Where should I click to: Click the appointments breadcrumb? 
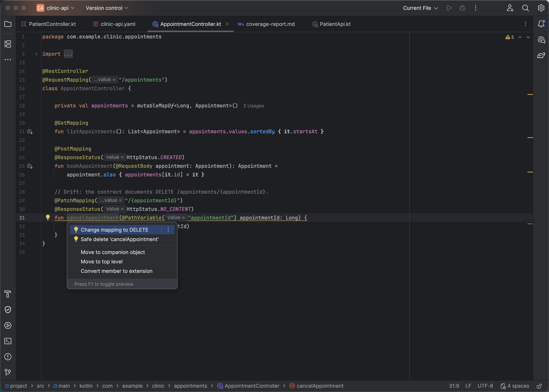click(190, 386)
